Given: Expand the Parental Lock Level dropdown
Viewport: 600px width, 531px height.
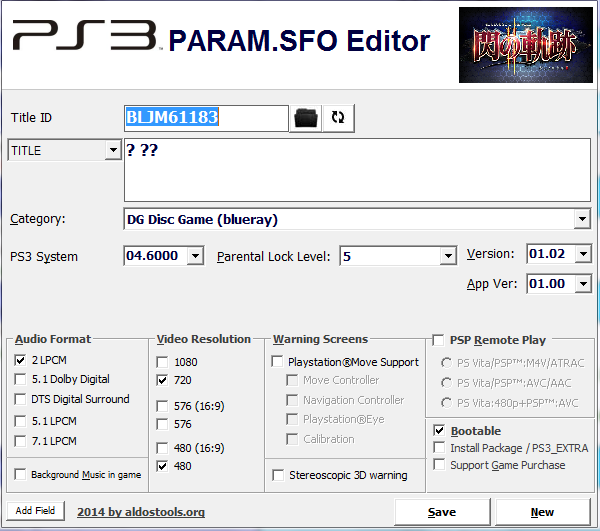Looking at the screenshot, I should pos(448,256).
